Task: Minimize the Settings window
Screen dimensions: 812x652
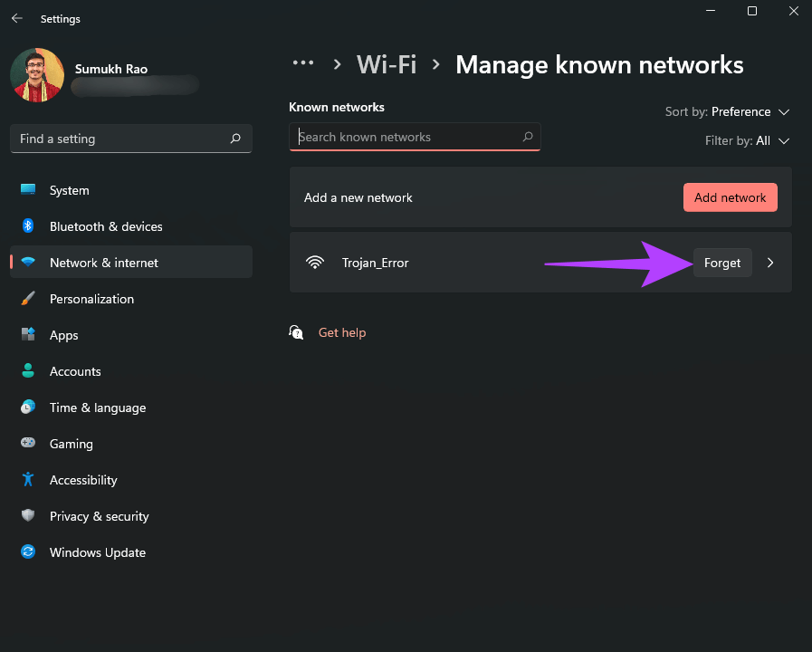Action: 711,11
